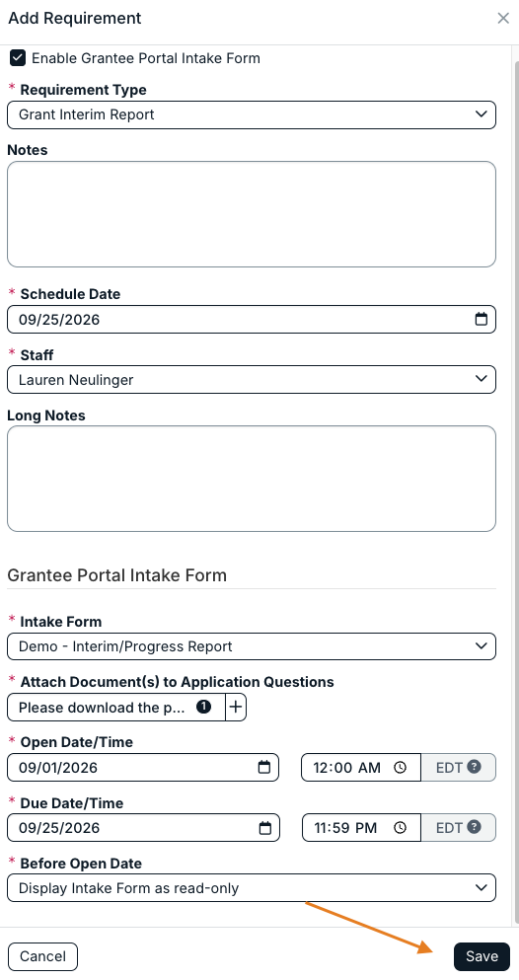Click the Save button
Viewport: 519px width, 980px height.
tap(482, 956)
